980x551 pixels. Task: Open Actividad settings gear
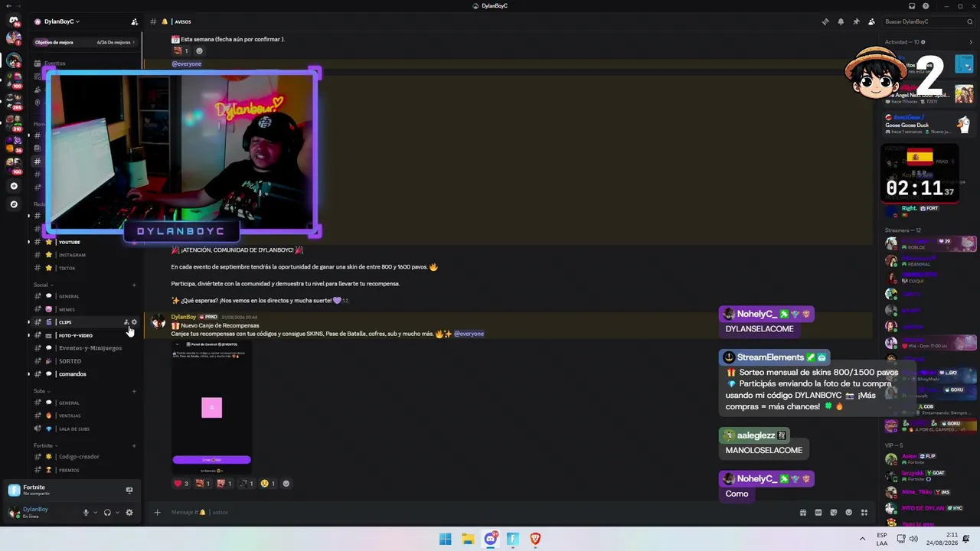(x=923, y=42)
